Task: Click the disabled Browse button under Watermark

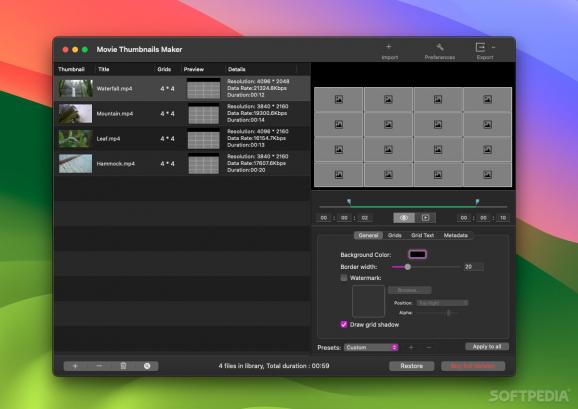Action: pos(409,290)
